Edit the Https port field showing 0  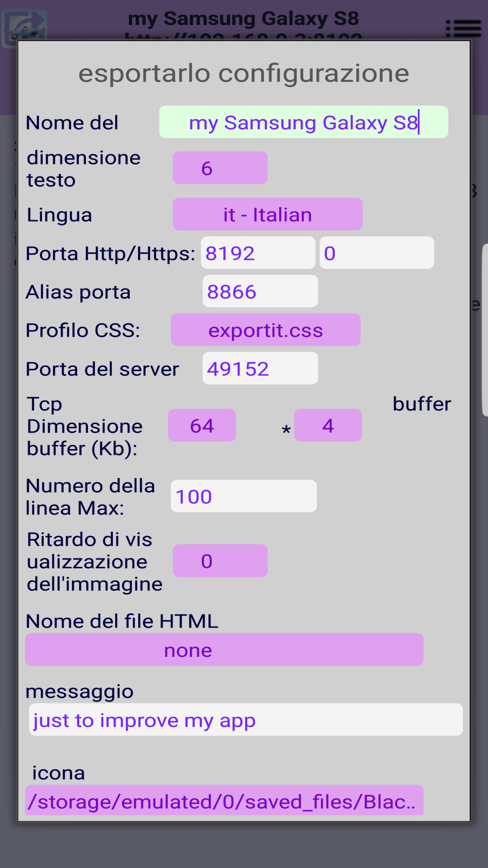[x=377, y=253]
